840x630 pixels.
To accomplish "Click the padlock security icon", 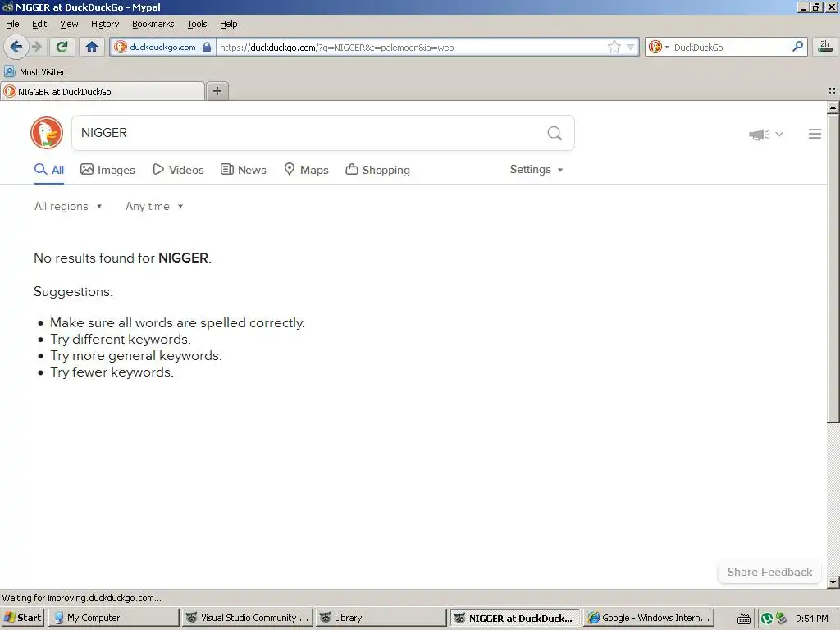I will pos(207,47).
